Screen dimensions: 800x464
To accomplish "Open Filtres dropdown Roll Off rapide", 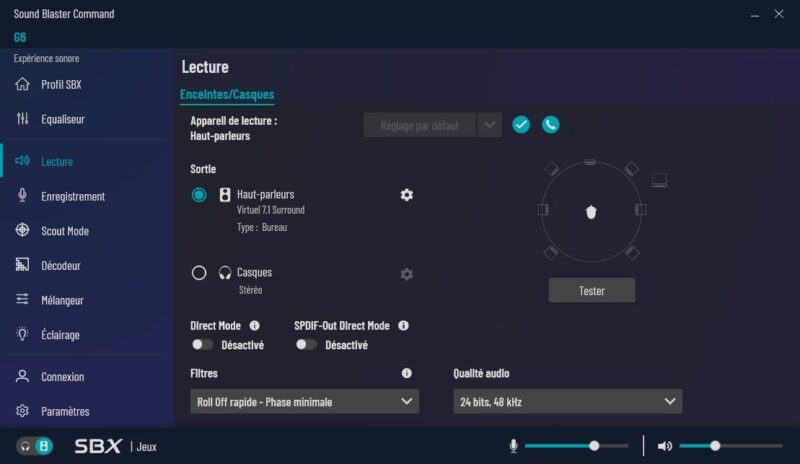I will (305, 402).
